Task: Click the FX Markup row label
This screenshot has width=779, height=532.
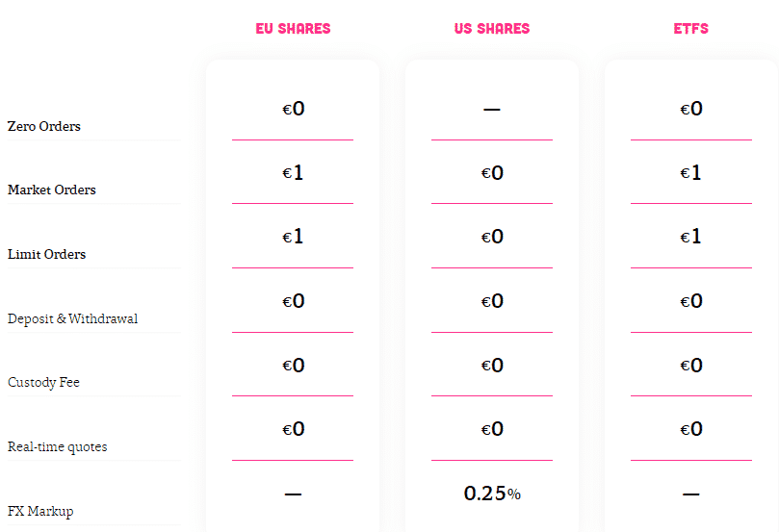Action: click(x=40, y=511)
